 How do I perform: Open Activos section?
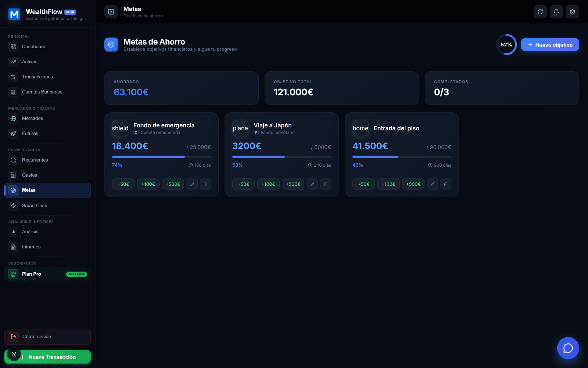(47, 62)
